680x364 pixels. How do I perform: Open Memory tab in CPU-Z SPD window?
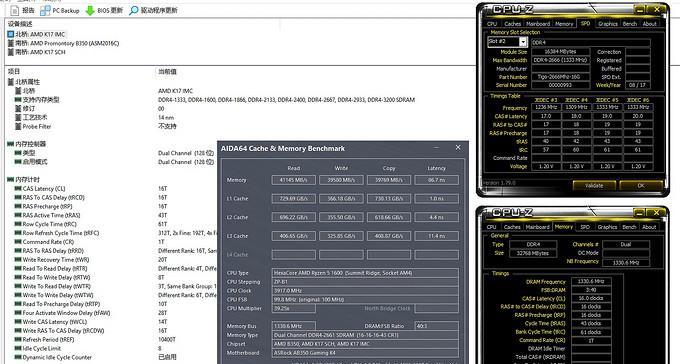(564, 24)
